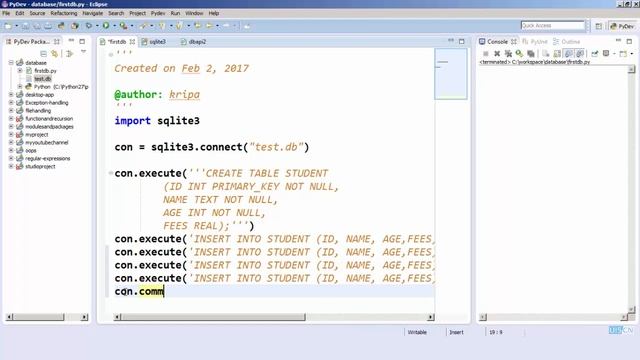Click the editor overview minimap thumbnail

(451, 74)
